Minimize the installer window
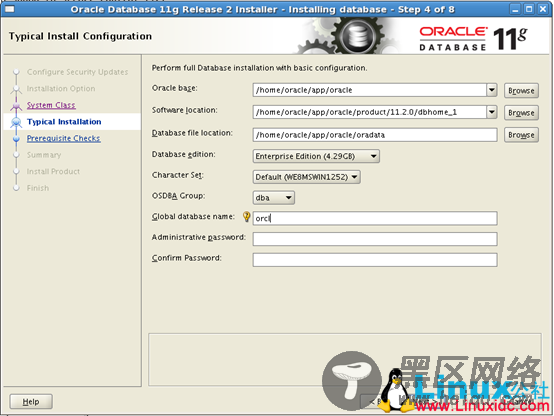This screenshot has width=554, height=416. 515,9
